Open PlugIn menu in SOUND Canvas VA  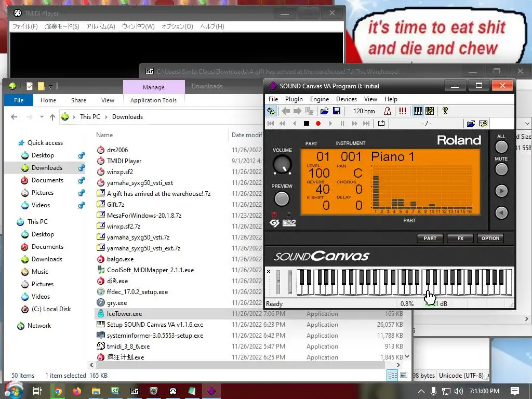pos(294,99)
